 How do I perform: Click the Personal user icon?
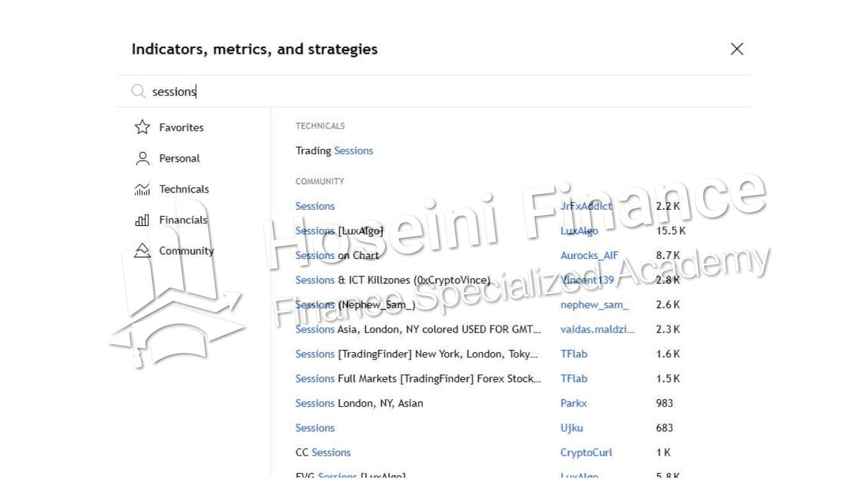[x=142, y=159]
